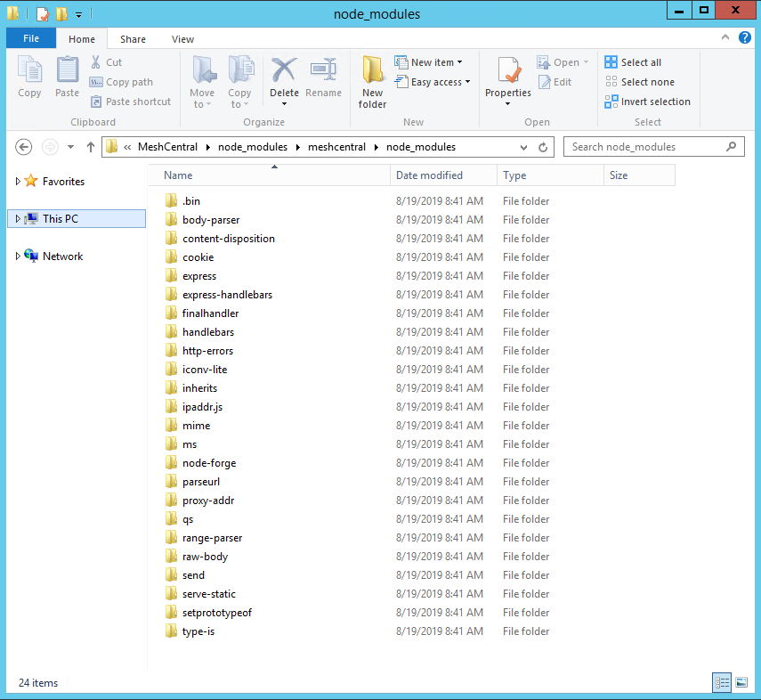Select the express-handlebars folder

click(218, 295)
